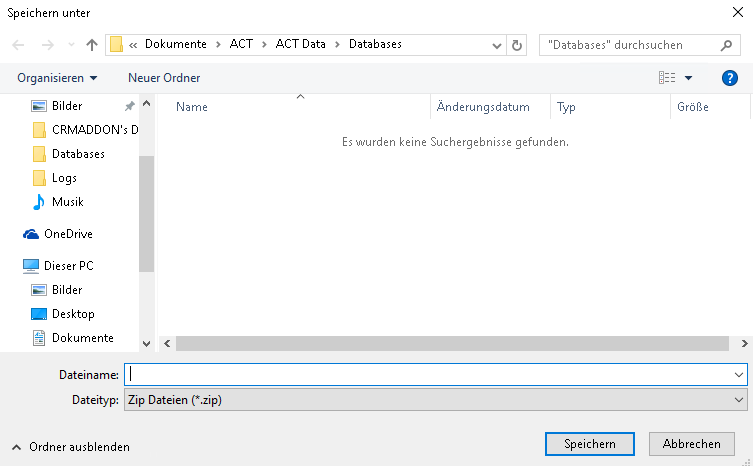Viewport: 753px width, 466px height.
Task: Open Bilder under Dieser PC
Action: pos(57,290)
